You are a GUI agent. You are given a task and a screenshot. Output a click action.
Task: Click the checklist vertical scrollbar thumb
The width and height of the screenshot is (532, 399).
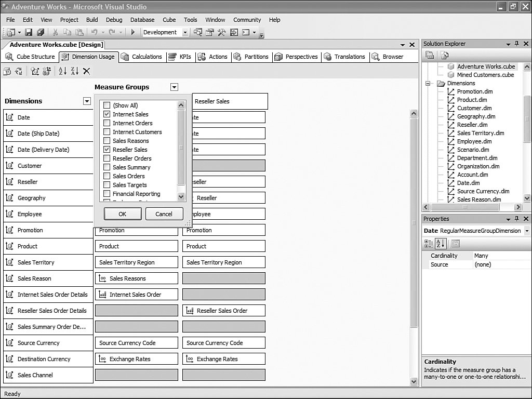[x=181, y=147]
